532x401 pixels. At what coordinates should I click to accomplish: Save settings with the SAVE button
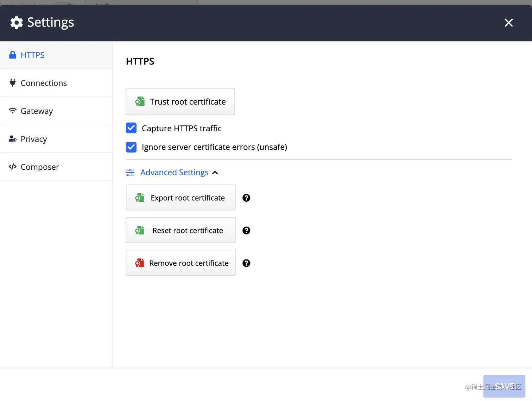pyautogui.click(x=504, y=386)
